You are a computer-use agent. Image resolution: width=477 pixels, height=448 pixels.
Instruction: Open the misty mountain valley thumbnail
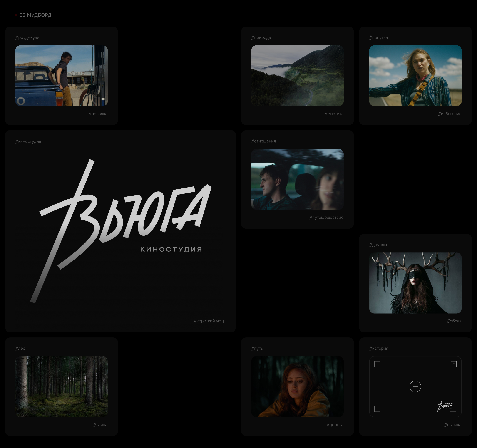[x=297, y=76]
